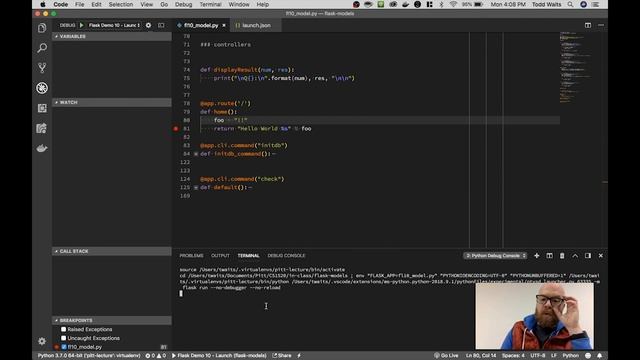640x360 pixels.
Task: Open the Search view in activity bar
Action: click(x=42, y=48)
